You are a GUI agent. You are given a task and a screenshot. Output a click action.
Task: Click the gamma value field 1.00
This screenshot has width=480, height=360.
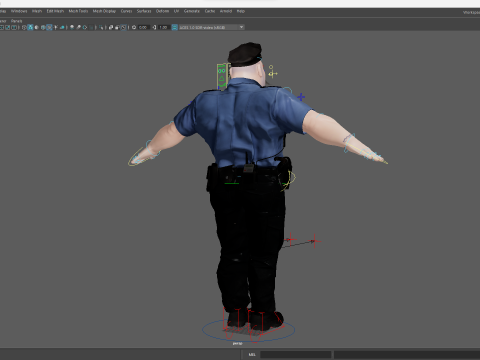(163, 27)
